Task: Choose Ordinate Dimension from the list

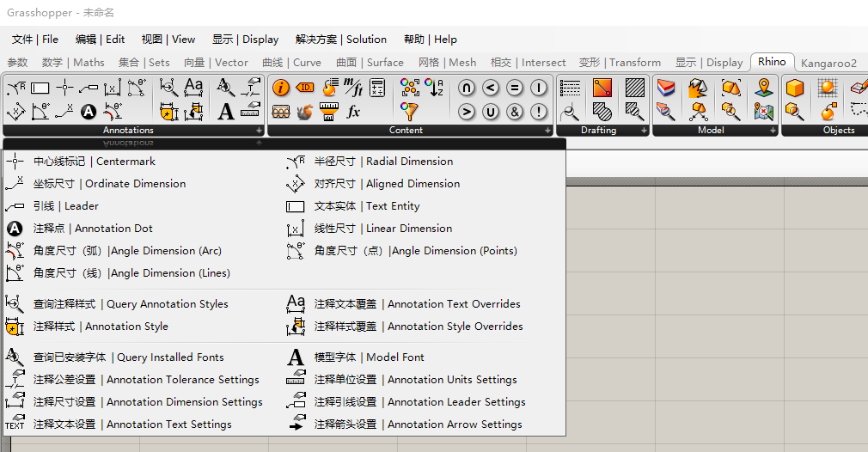Action: [95, 184]
